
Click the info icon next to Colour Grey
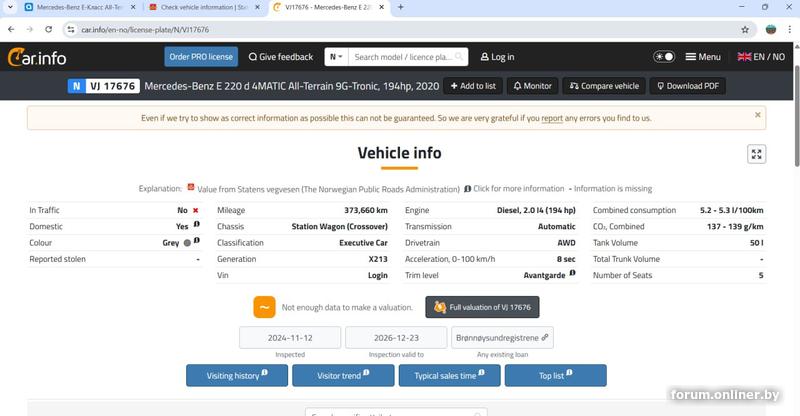[x=196, y=240]
